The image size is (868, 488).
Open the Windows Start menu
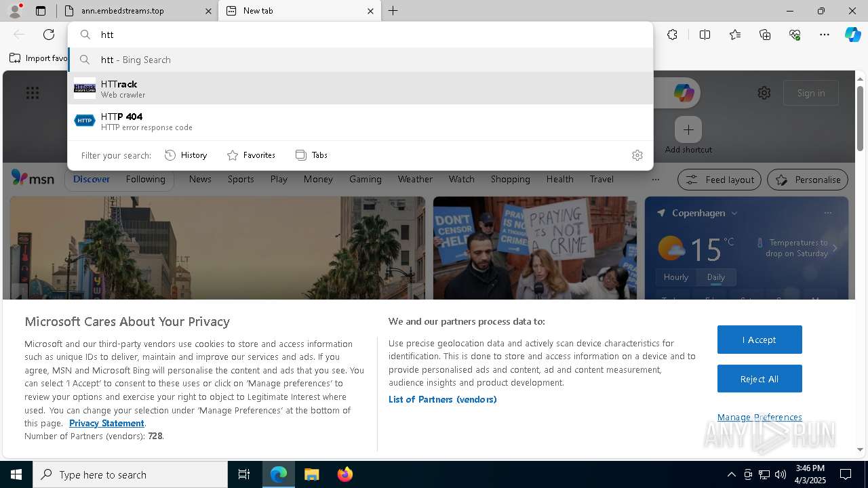click(x=16, y=474)
